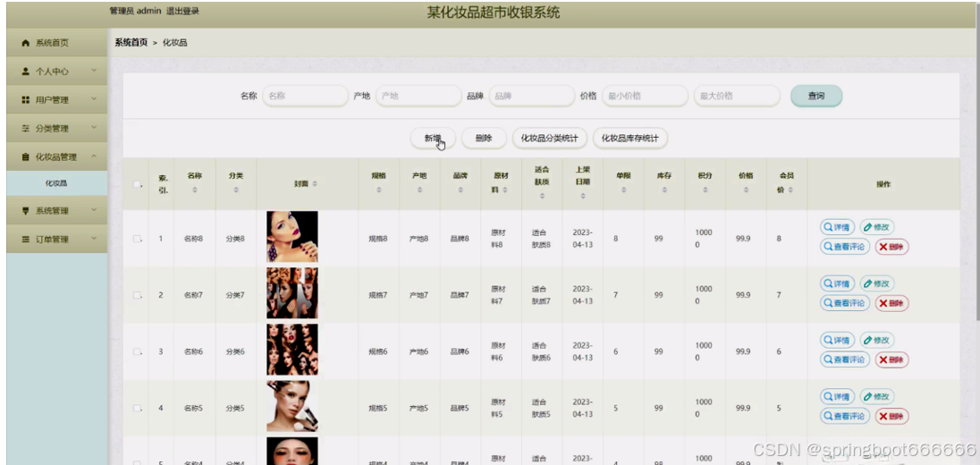The width and height of the screenshot is (980, 465).
Task: Check the checkbox for row 名称6
Action: point(137,351)
